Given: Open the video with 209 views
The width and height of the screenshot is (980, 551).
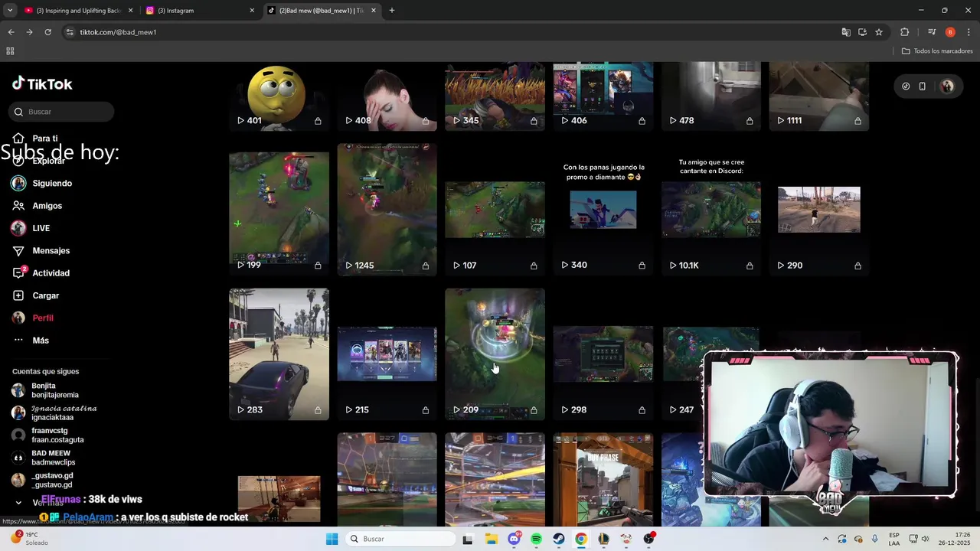Looking at the screenshot, I should [x=495, y=354].
